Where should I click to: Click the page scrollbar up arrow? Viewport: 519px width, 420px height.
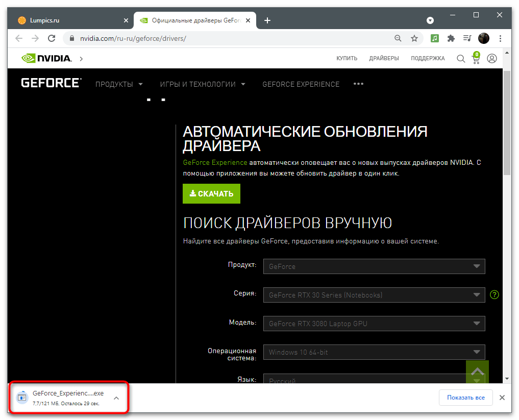(507, 53)
